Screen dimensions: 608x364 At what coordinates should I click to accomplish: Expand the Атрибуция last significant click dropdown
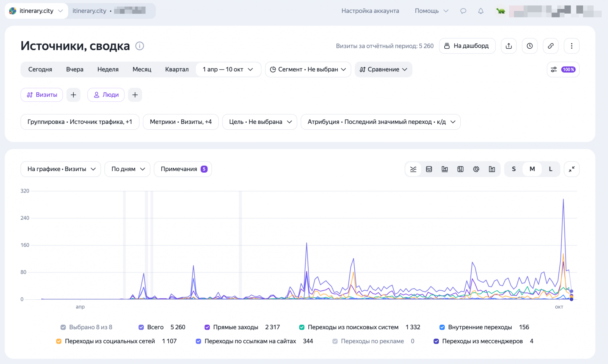(x=381, y=122)
